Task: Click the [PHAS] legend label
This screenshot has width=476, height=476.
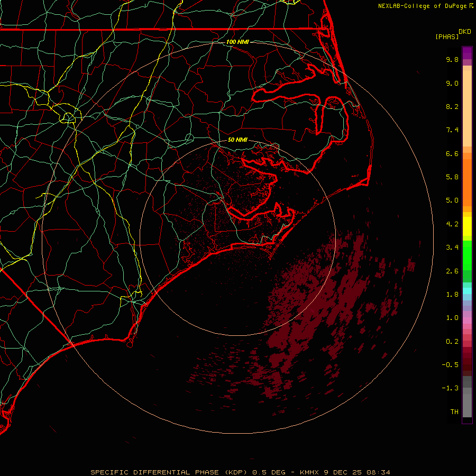Action: point(447,36)
